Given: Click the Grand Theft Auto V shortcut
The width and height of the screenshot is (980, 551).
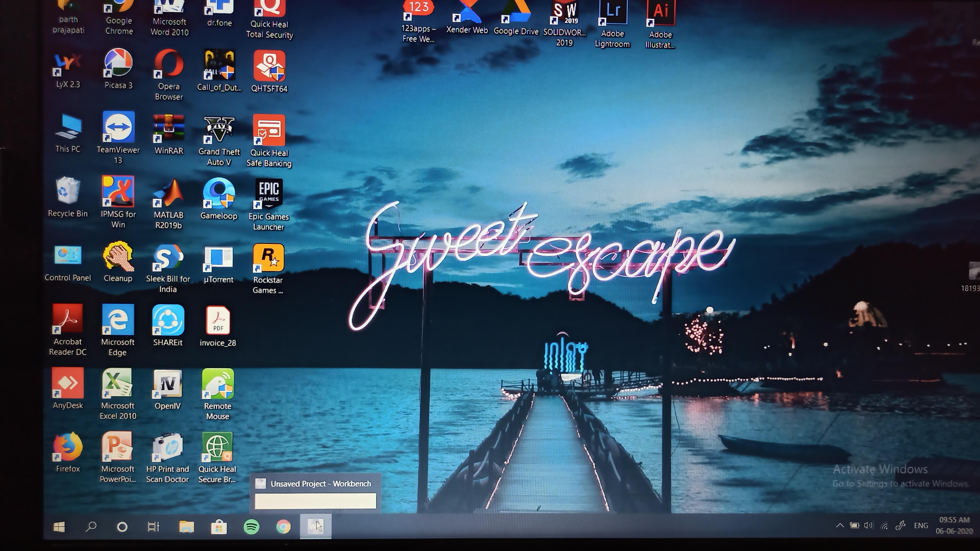Looking at the screenshot, I should point(219,130).
